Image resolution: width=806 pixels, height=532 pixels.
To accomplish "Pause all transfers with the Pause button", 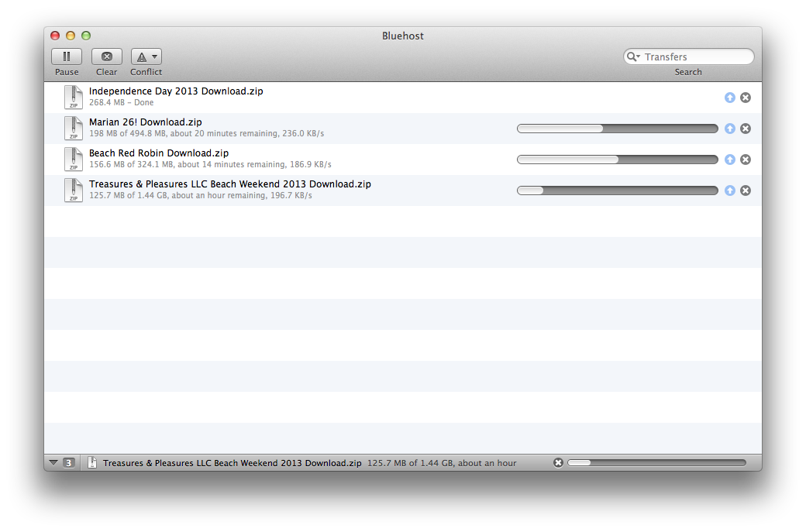I will [67, 57].
